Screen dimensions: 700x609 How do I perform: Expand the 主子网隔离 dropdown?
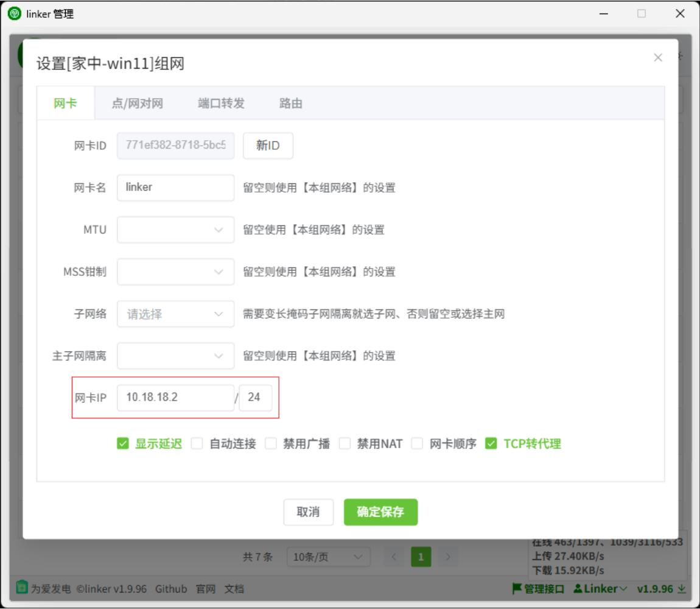pos(175,356)
